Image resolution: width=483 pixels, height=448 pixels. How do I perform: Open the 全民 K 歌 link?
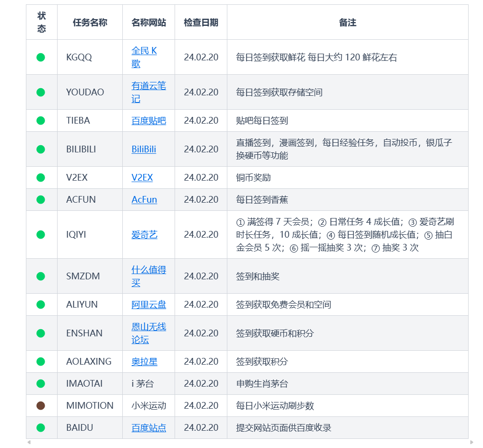tap(145, 57)
